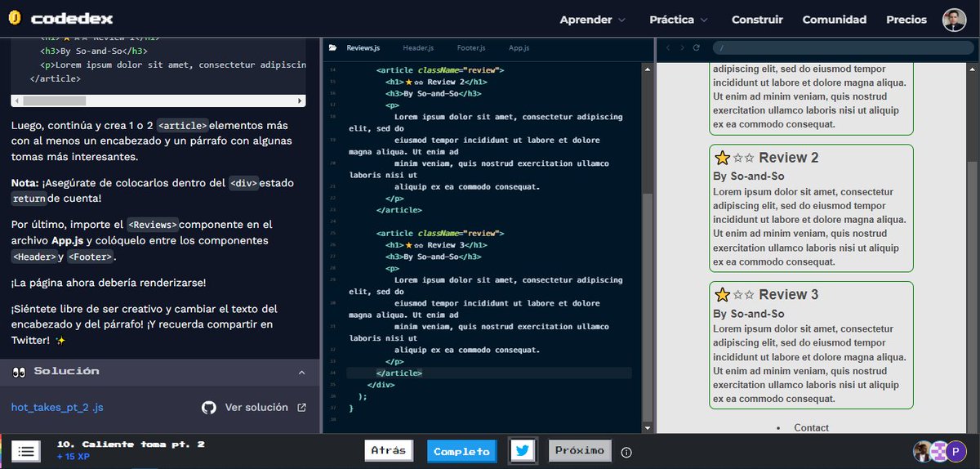This screenshot has width=980, height=469.
Task: Open the Comunidad nav item
Action: (835, 20)
